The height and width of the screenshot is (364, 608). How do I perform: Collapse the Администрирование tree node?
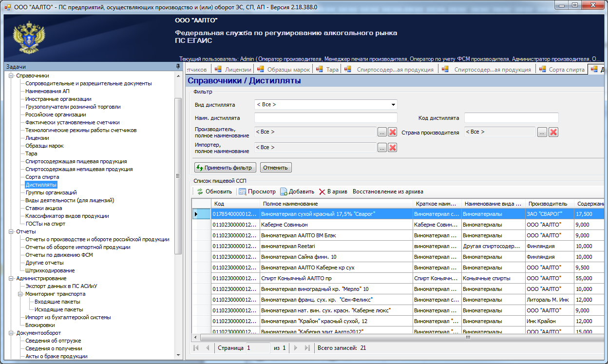coord(11,278)
